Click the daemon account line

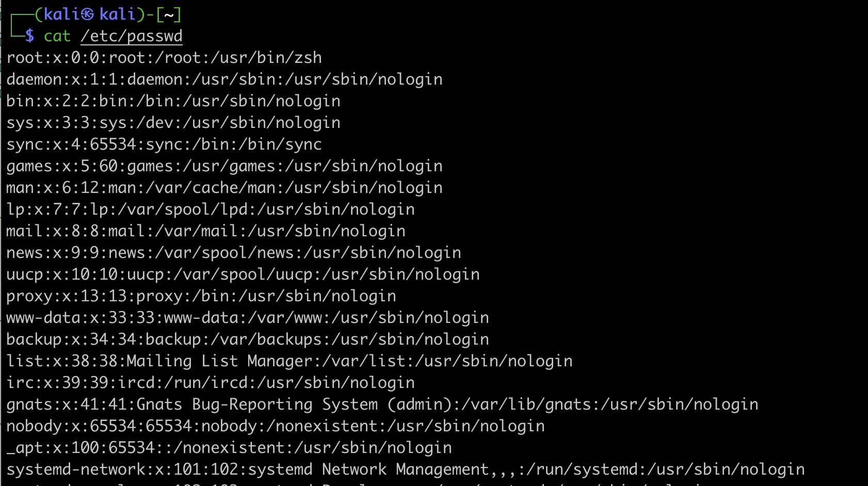(224, 79)
